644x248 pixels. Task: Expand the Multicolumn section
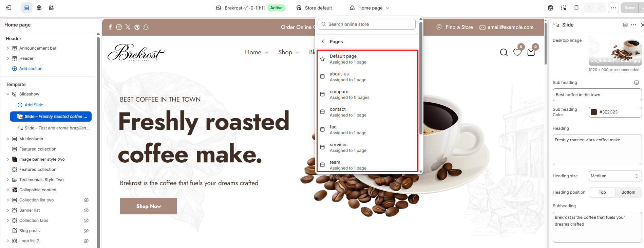(8, 139)
